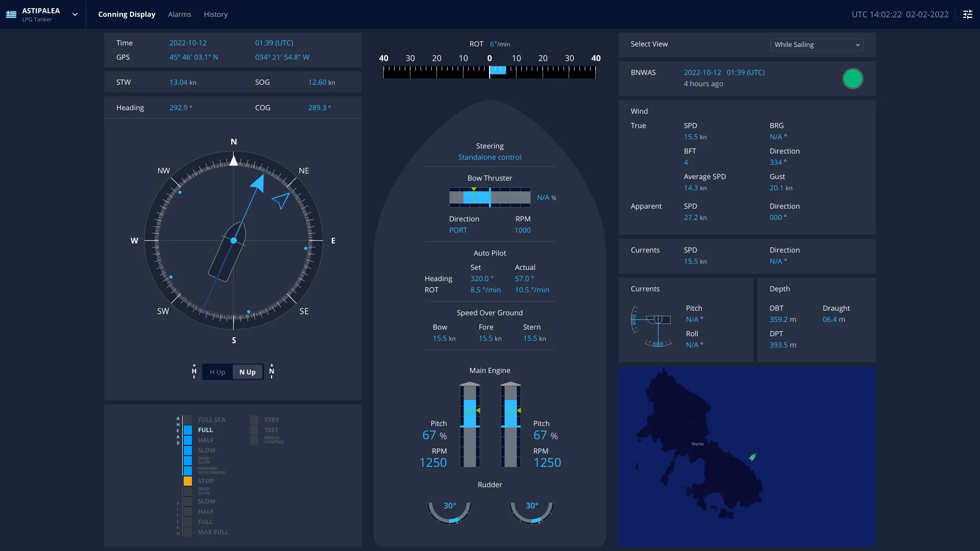Switch to the Alarms tab
Image resolution: width=980 pixels, height=551 pixels.
(179, 14)
